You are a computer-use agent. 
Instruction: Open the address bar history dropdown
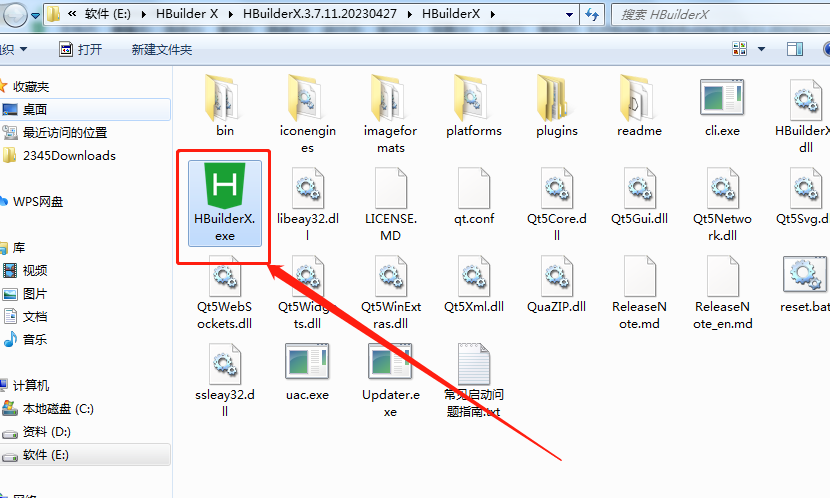click(569, 14)
